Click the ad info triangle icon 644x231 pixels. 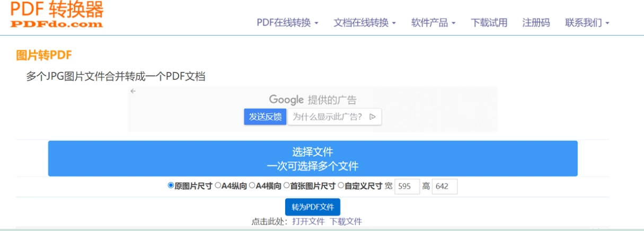[373, 117]
